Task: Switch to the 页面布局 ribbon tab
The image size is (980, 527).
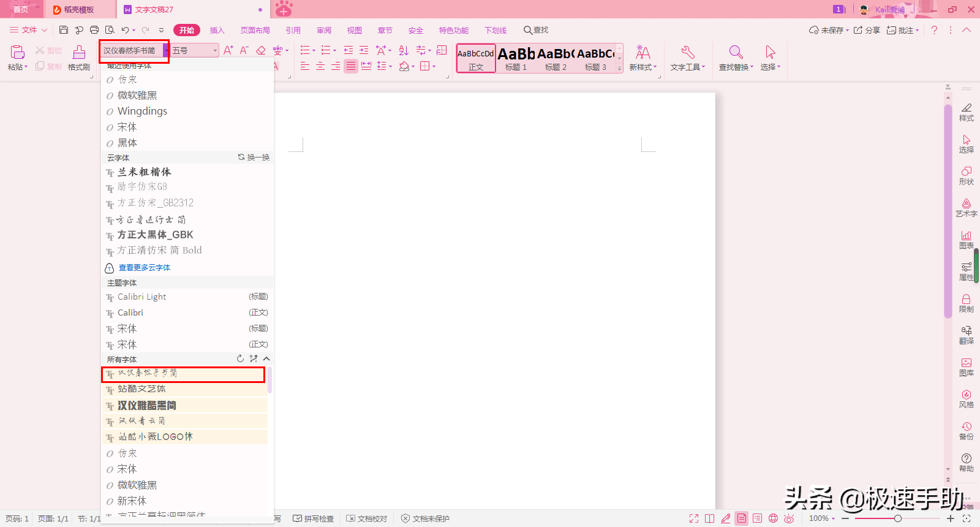Action: [x=255, y=30]
